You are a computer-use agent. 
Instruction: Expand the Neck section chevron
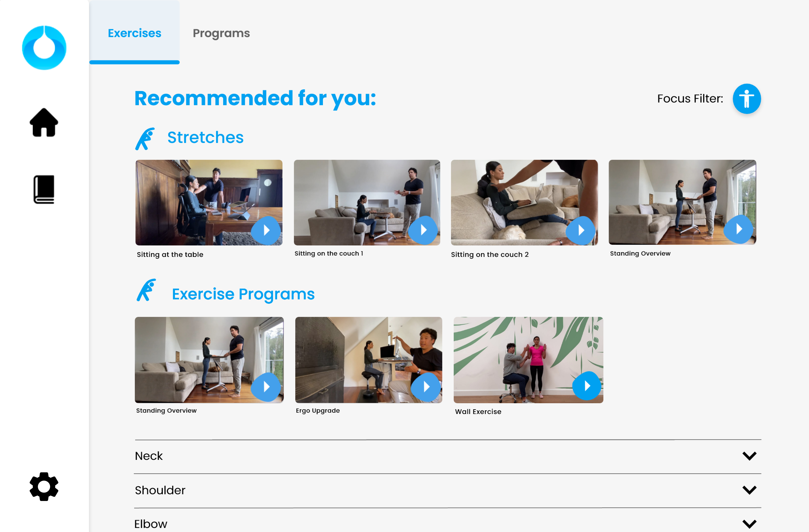[749, 456]
